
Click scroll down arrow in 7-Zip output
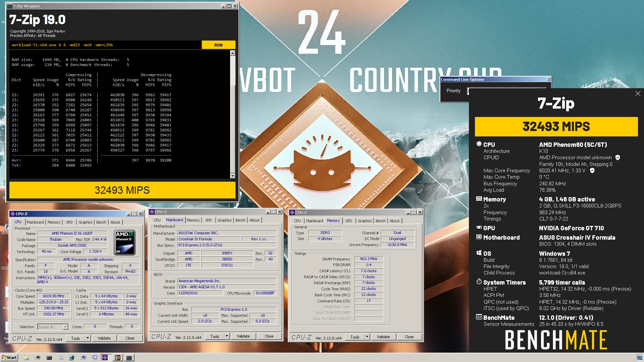point(232,176)
